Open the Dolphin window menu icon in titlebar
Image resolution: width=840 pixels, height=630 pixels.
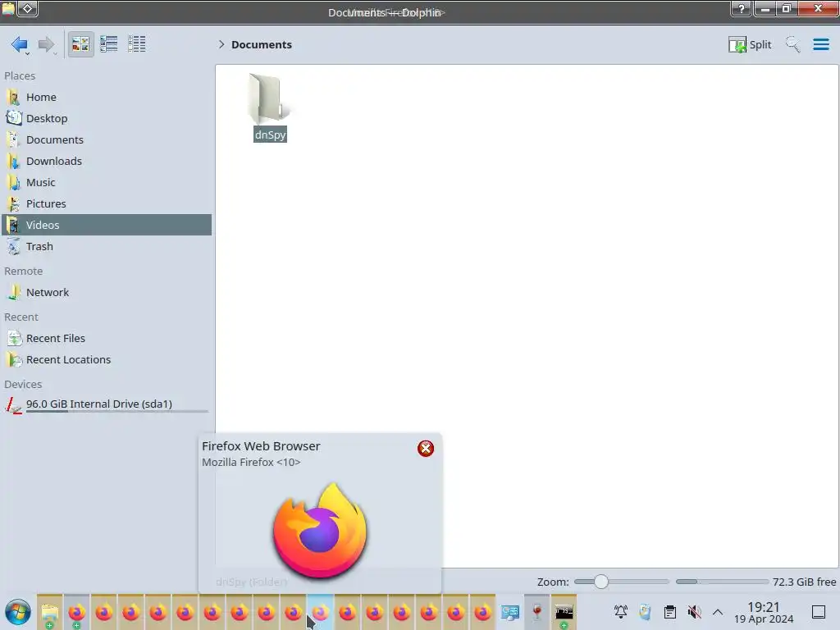8,8
